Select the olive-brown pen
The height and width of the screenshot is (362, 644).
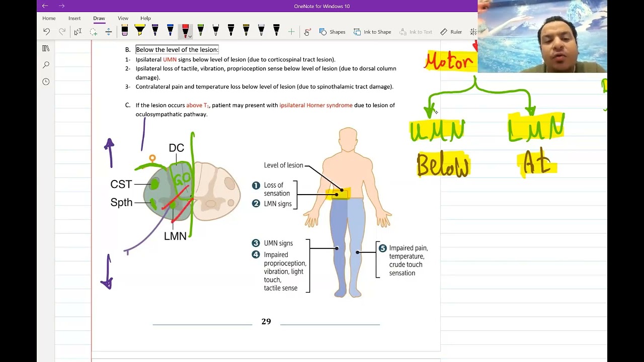click(x=246, y=31)
